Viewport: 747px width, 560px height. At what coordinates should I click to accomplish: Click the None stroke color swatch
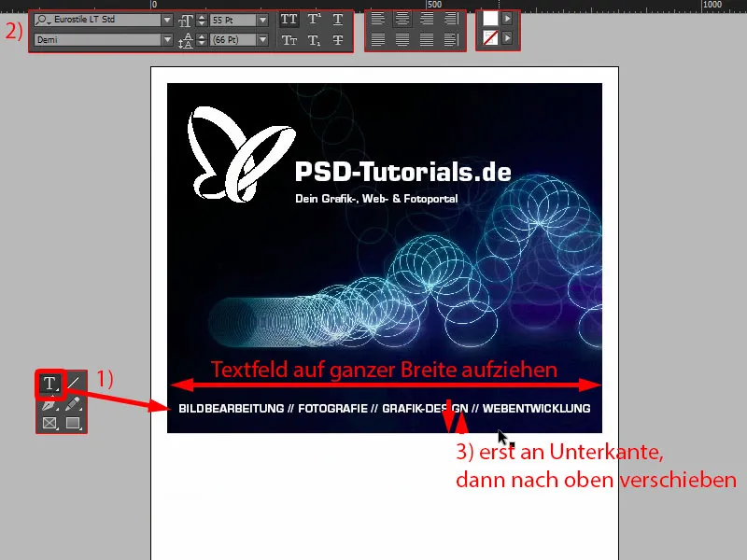(490, 37)
